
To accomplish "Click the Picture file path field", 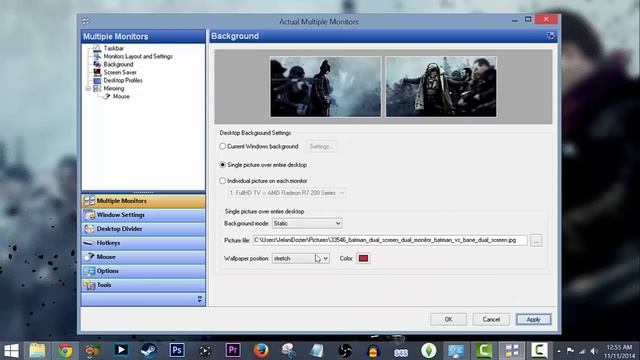I will tap(390, 240).
